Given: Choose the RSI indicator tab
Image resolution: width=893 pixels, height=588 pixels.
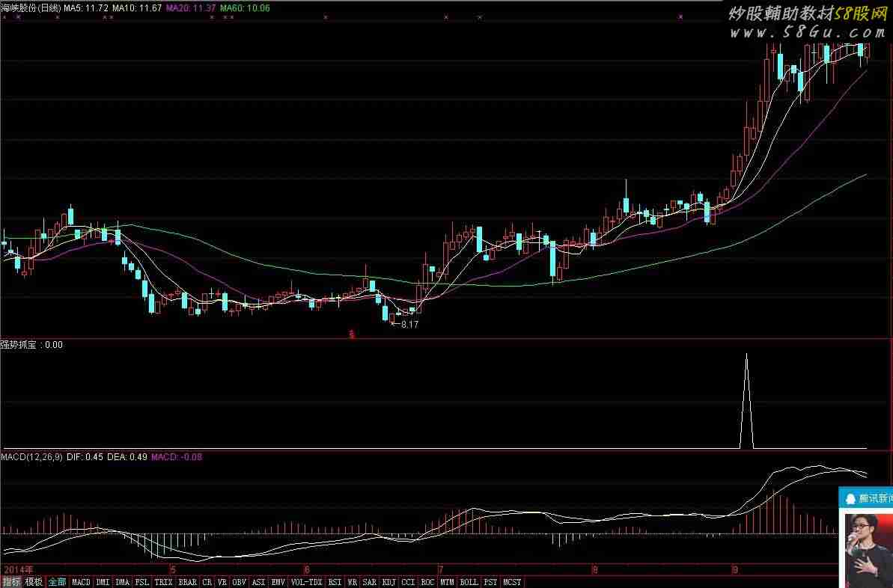Looking at the screenshot, I should pyautogui.click(x=335, y=582).
